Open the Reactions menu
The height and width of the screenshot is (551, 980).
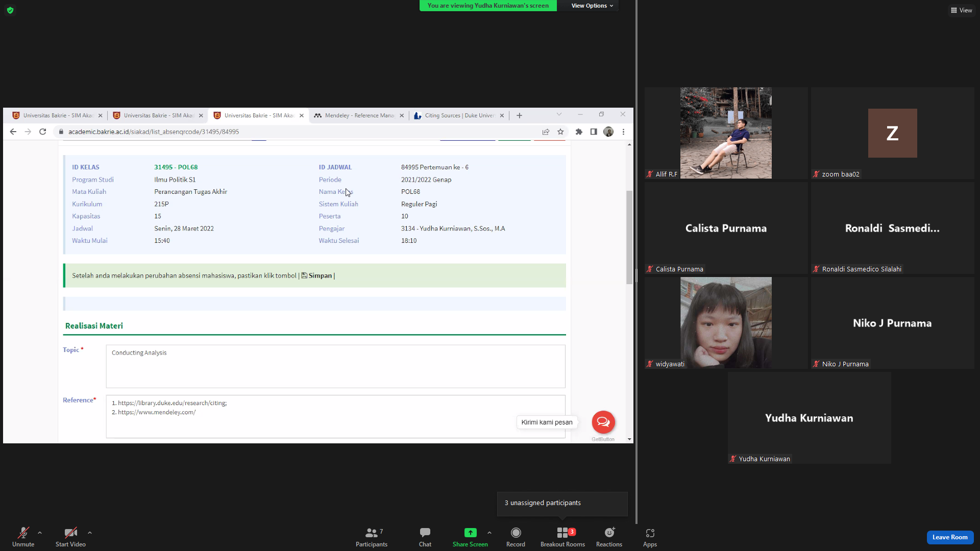[609, 537]
